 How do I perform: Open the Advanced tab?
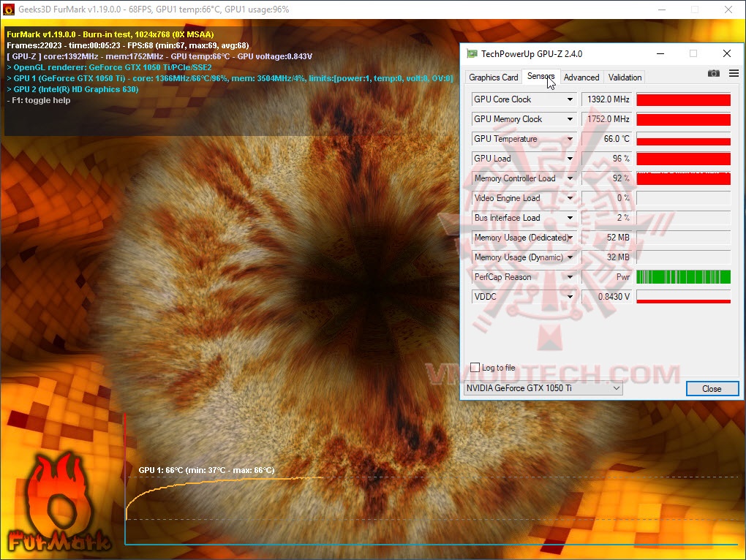click(x=581, y=77)
